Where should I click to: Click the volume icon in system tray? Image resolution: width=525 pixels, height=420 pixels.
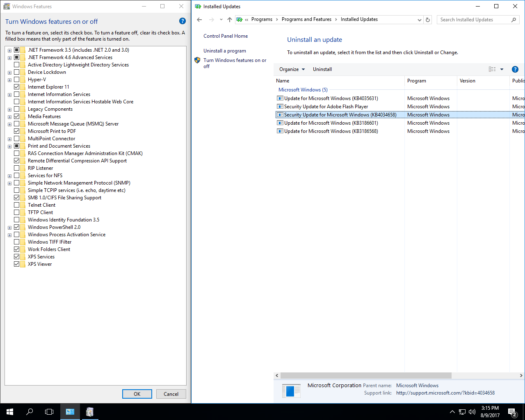tap(472, 412)
